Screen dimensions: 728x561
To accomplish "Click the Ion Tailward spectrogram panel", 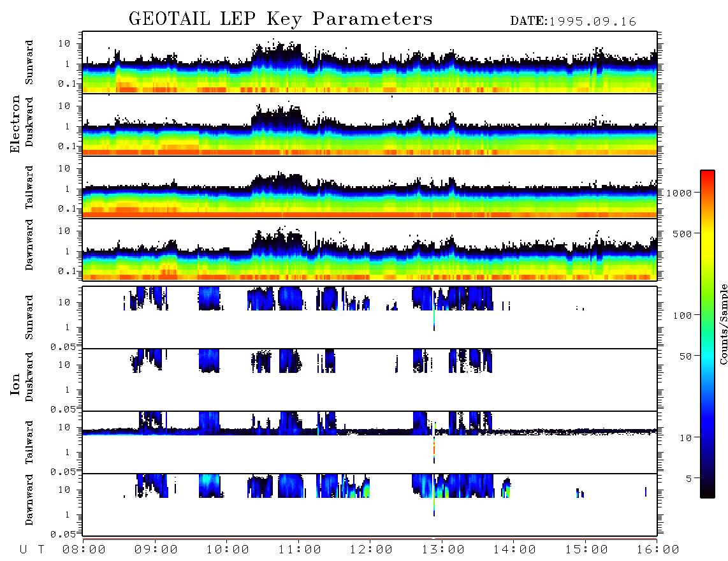I will click(370, 442).
